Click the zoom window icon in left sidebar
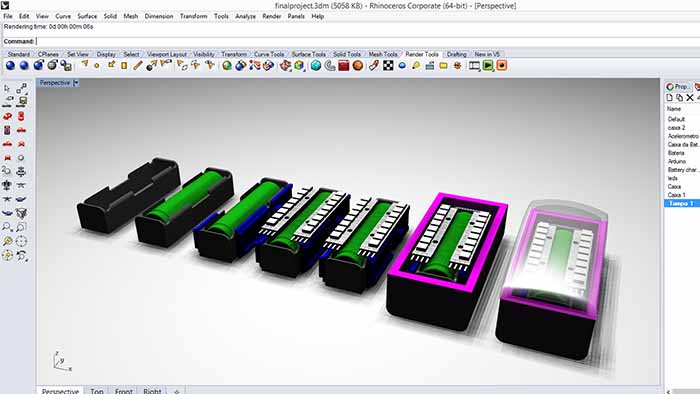The height and width of the screenshot is (394, 700). (21, 227)
